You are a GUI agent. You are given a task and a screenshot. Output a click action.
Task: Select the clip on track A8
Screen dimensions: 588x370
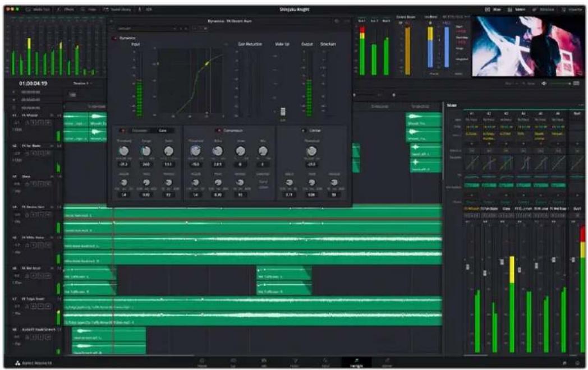pyautogui.click(x=109, y=341)
